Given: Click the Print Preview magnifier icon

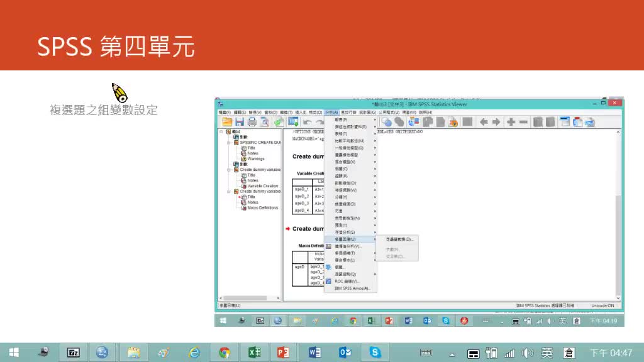Looking at the screenshot, I should pos(265,122).
